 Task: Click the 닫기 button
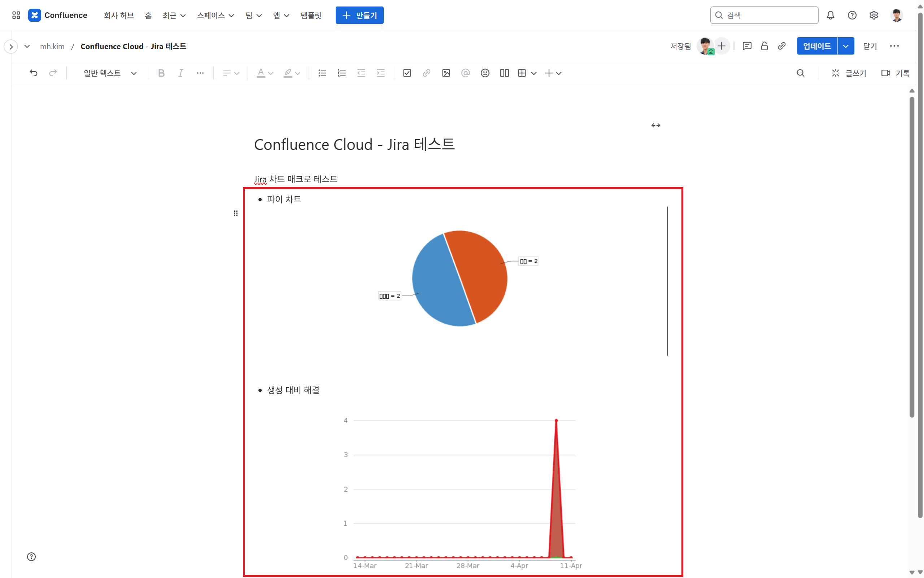pos(870,46)
